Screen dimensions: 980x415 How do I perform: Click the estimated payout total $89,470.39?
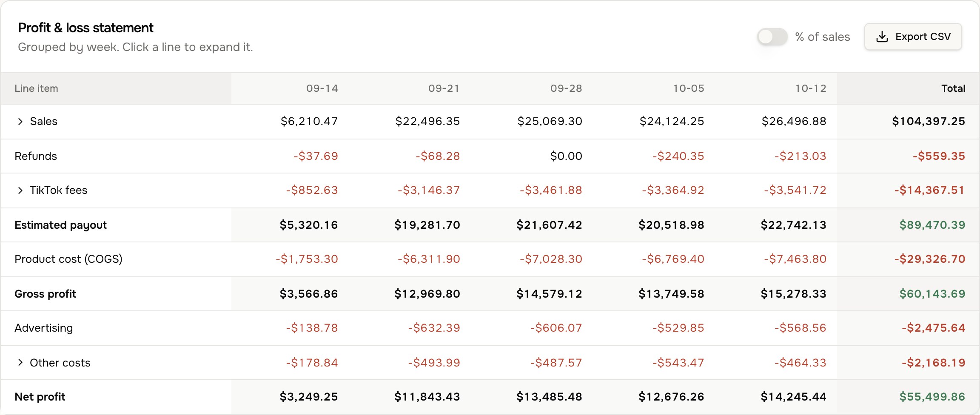(x=932, y=225)
